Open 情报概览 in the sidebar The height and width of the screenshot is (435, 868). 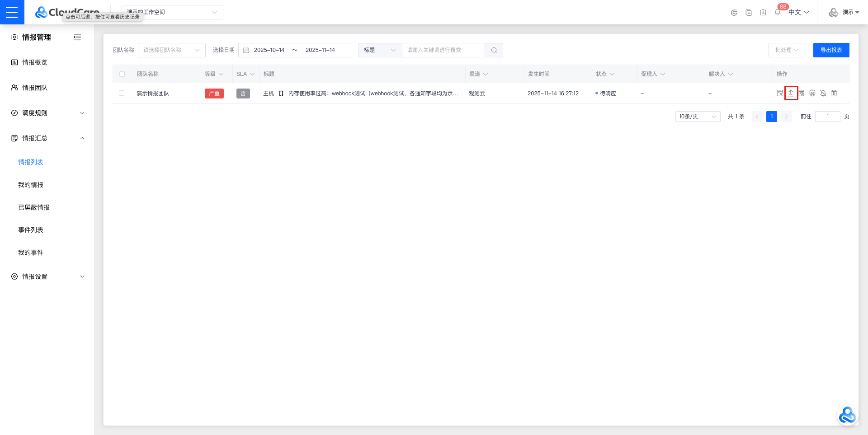35,62
